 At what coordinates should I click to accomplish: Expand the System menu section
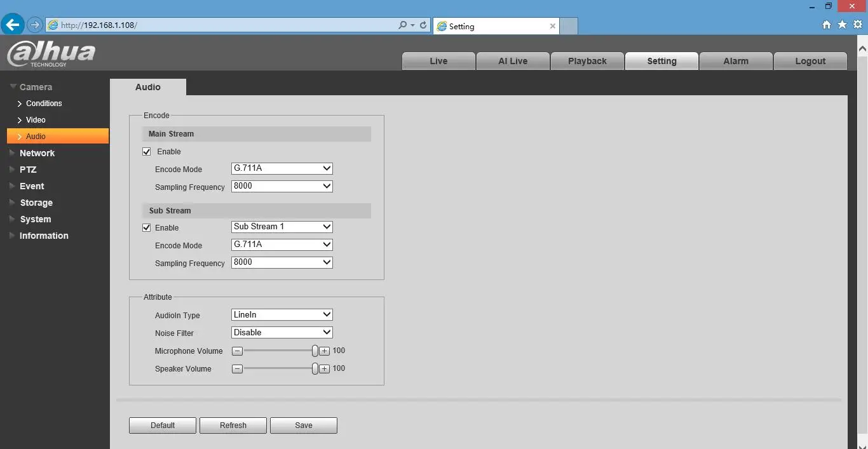36,219
